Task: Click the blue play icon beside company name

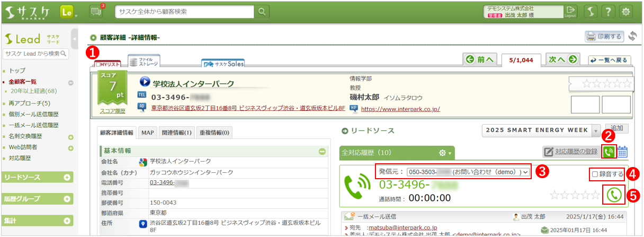Action: tap(145, 83)
